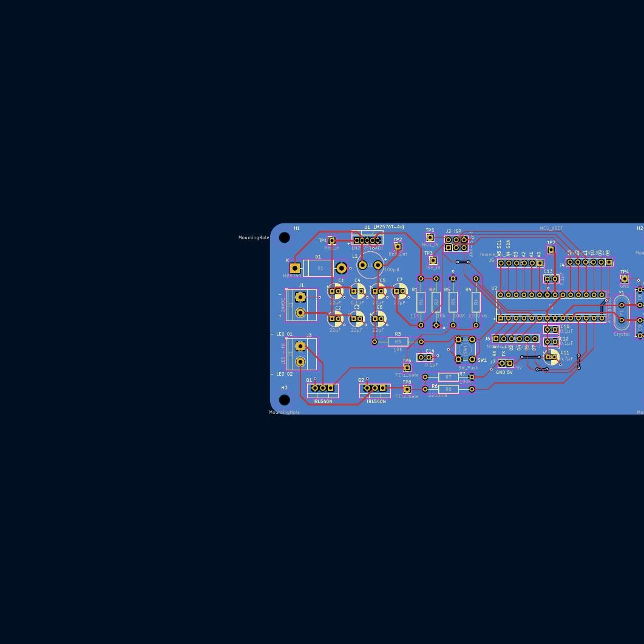Select resistor R4 body
The width and height of the screenshot is (644, 644).
pos(476,302)
